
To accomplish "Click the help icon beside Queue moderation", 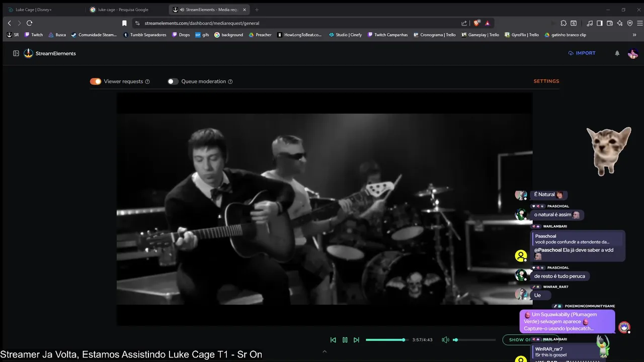I will point(230,81).
